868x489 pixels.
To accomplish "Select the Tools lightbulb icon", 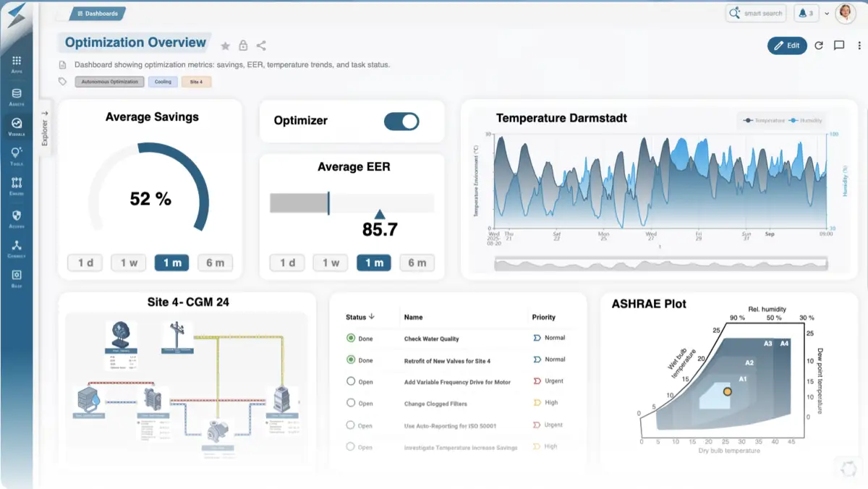I will point(17,156).
